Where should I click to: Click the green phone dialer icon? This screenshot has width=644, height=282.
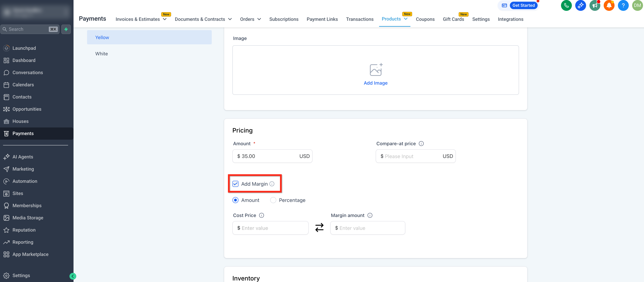(x=566, y=5)
